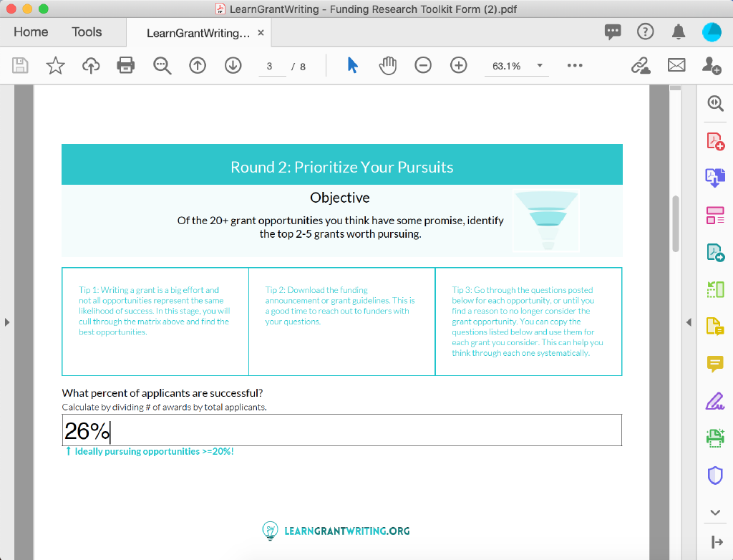The height and width of the screenshot is (560, 733).
Task: Expand the left navigation pane arrow
Action: (8, 322)
